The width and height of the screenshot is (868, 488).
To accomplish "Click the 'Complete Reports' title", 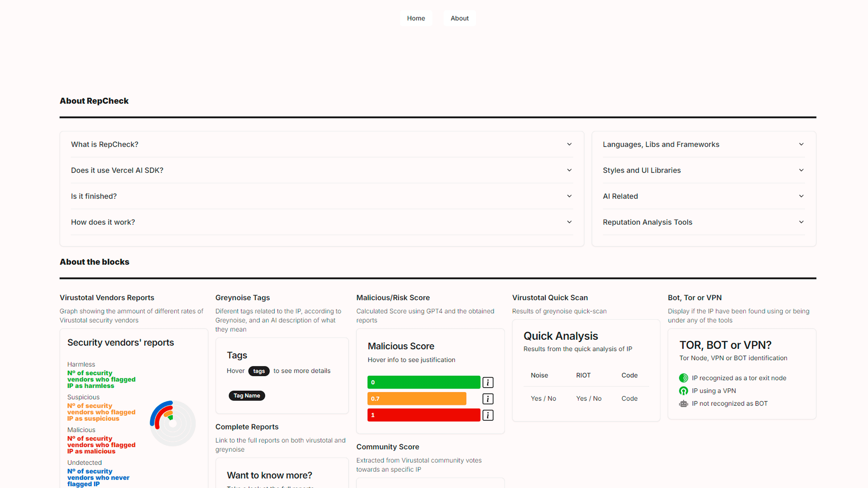I will tap(247, 427).
